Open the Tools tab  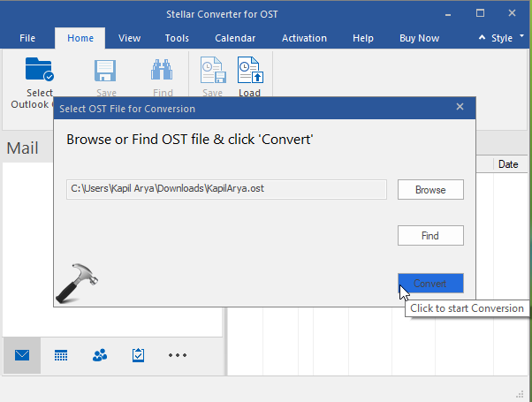pyautogui.click(x=177, y=38)
